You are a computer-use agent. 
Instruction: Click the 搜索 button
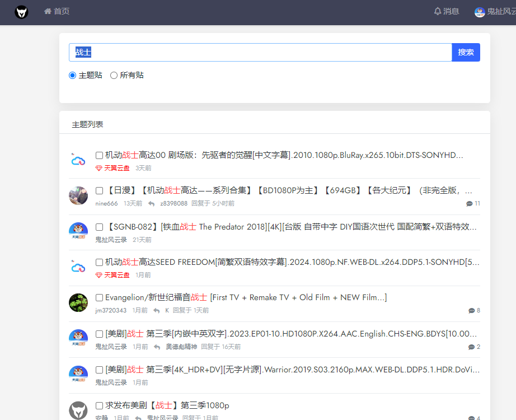pos(466,52)
